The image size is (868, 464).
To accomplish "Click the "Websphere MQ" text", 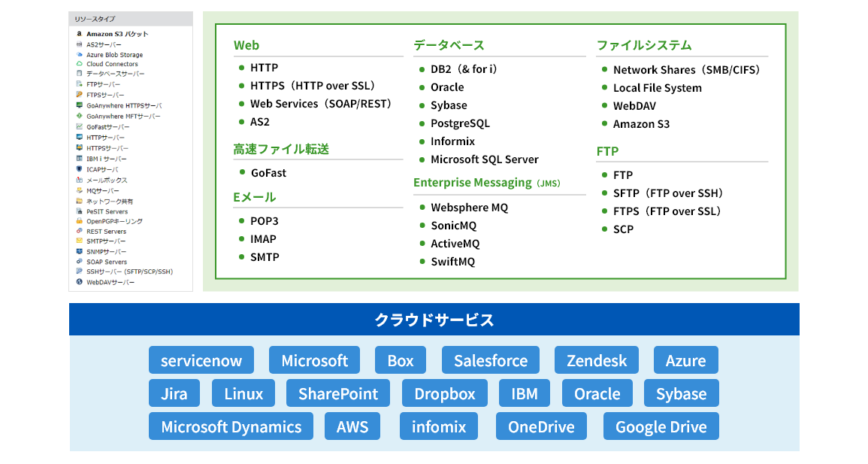I will coord(470,208).
